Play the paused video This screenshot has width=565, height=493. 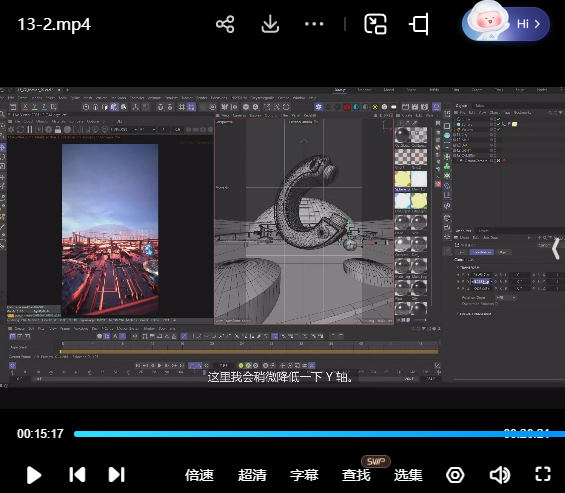pyautogui.click(x=34, y=475)
